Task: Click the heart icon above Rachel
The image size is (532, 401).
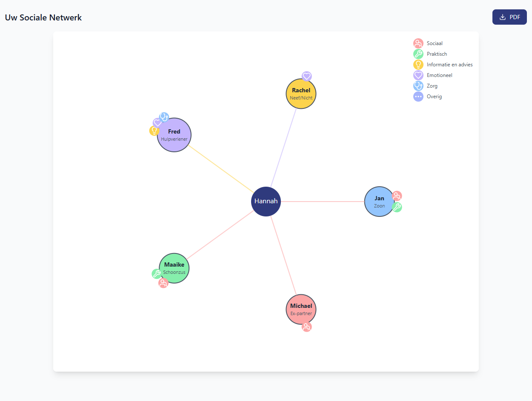Action: tap(307, 76)
